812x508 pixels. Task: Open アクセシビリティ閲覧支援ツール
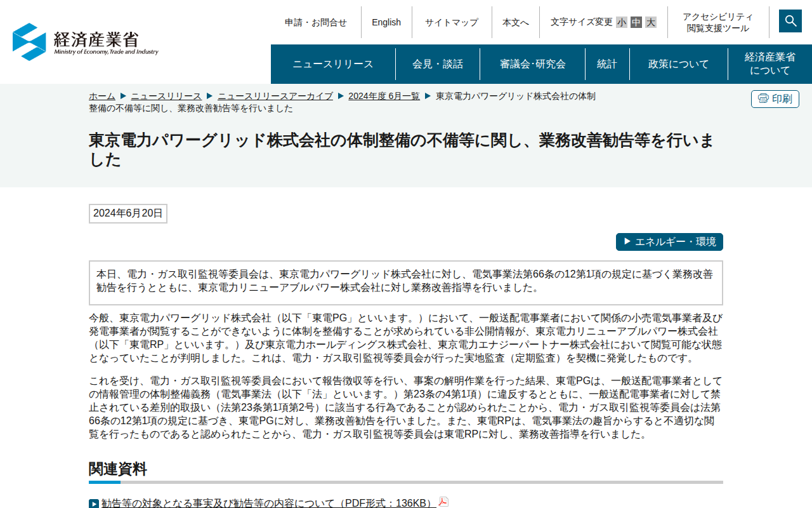[718, 22]
